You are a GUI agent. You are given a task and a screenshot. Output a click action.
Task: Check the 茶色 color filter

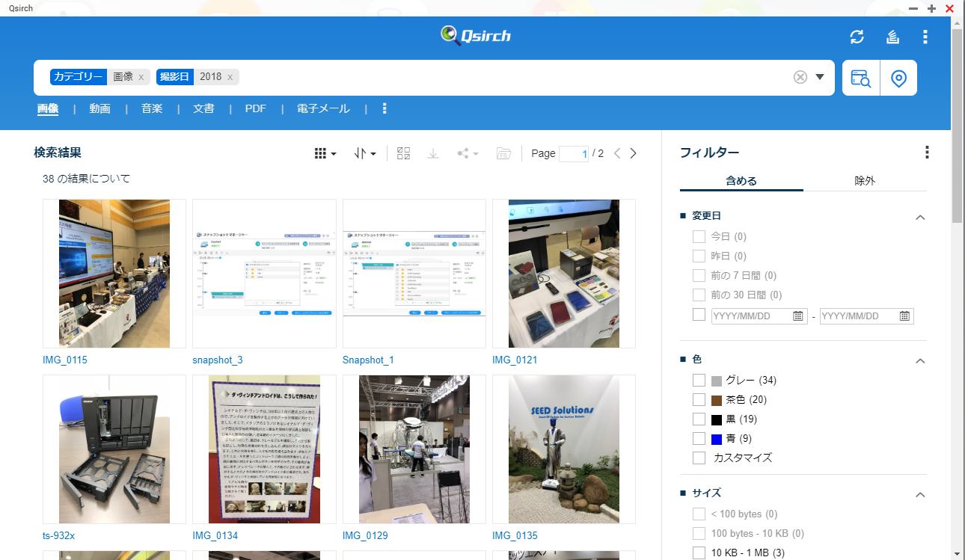pyautogui.click(x=699, y=400)
